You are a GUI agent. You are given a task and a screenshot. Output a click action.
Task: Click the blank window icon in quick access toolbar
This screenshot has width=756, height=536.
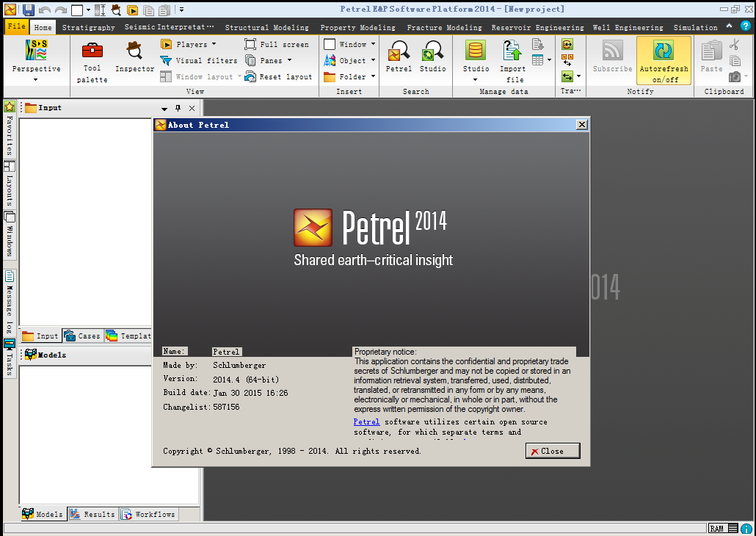point(76,10)
